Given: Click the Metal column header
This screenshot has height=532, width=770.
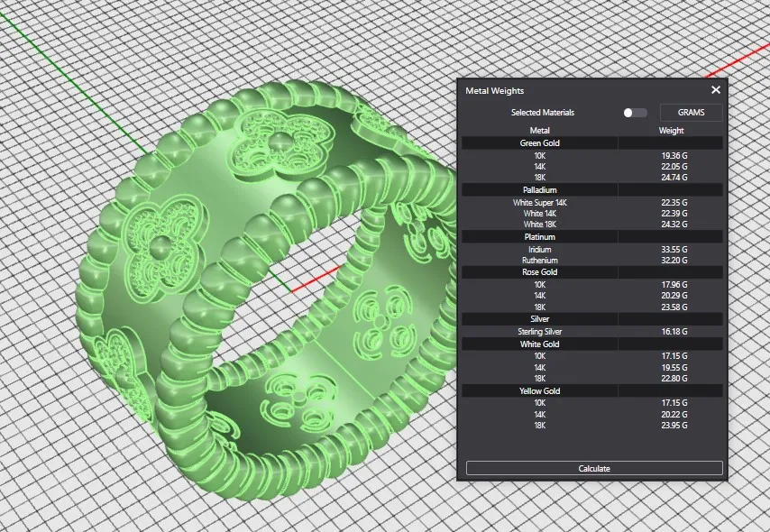Looking at the screenshot, I should pyautogui.click(x=539, y=130).
